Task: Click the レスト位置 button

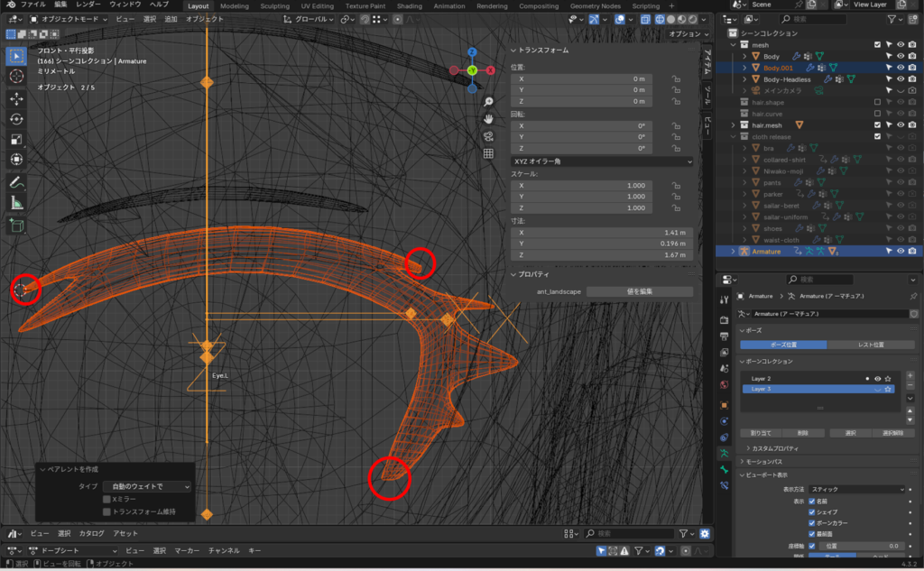Action: tap(872, 345)
